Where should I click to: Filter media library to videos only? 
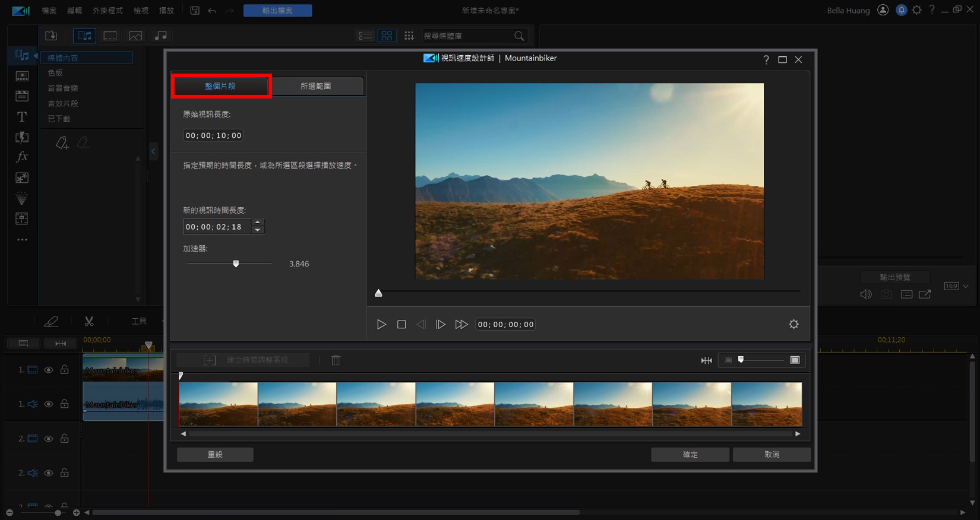110,36
